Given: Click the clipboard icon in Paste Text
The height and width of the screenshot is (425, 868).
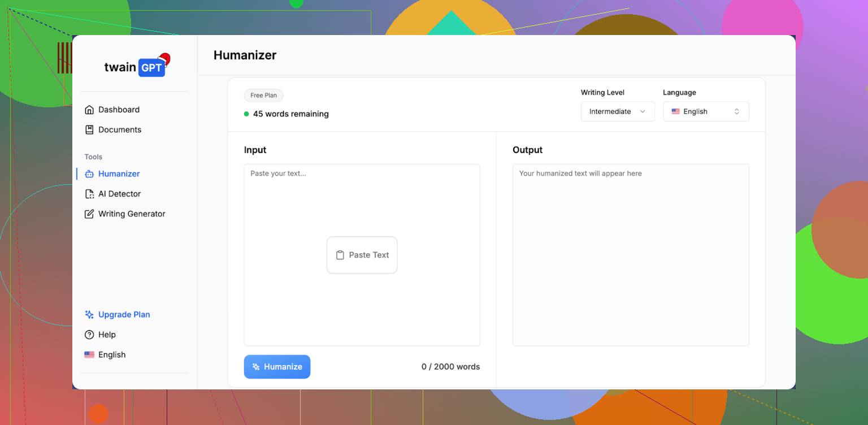Looking at the screenshot, I should [x=340, y=255].
